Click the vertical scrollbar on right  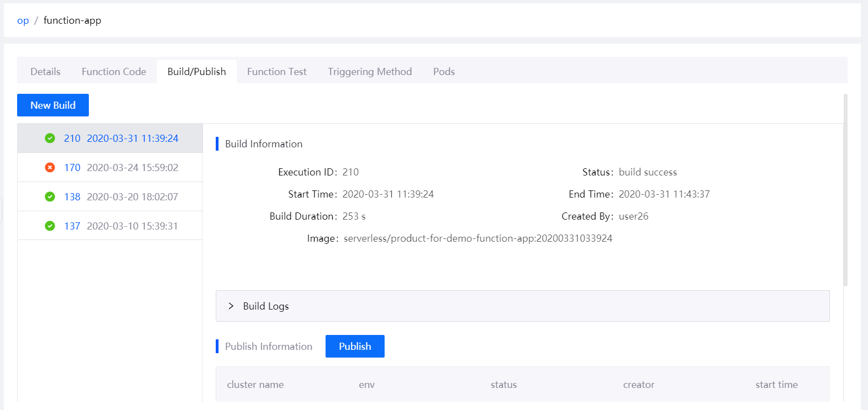(845, 190)
